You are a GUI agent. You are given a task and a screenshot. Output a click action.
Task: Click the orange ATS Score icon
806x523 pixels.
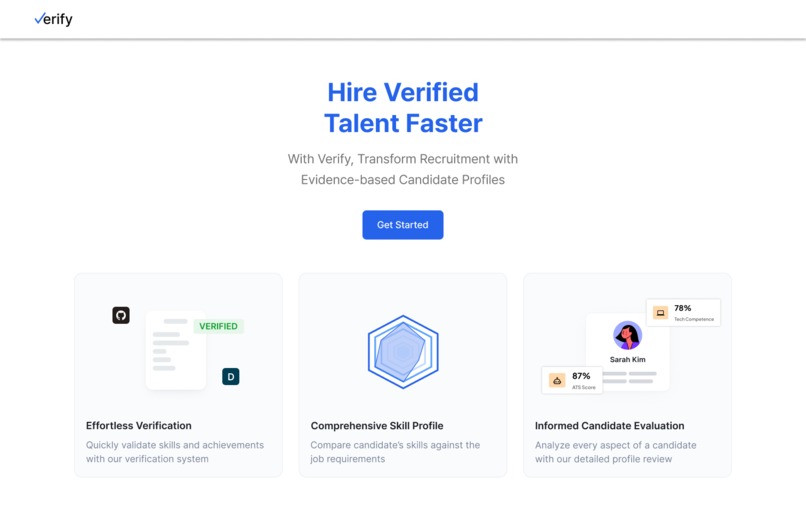(x=557, y=380)
